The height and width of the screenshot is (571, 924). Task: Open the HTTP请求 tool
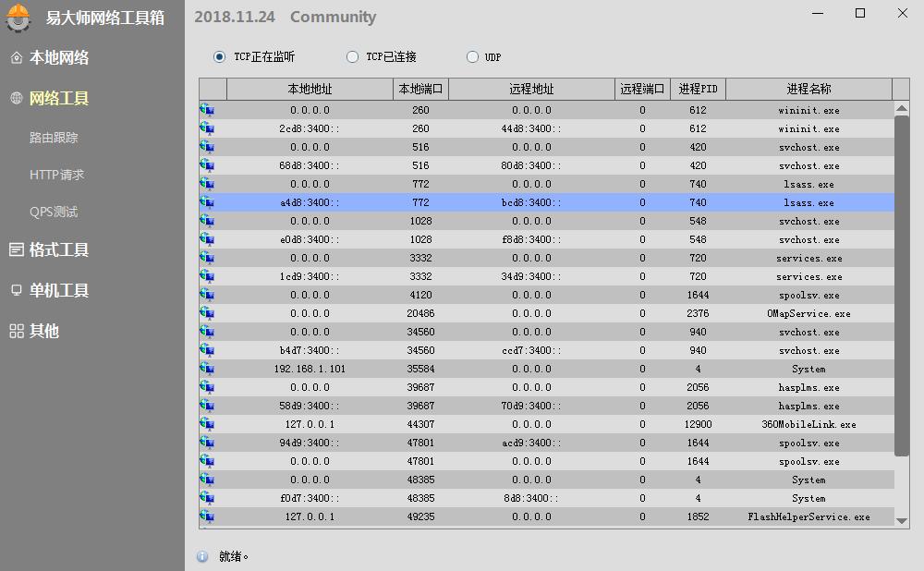click(56, 175)
